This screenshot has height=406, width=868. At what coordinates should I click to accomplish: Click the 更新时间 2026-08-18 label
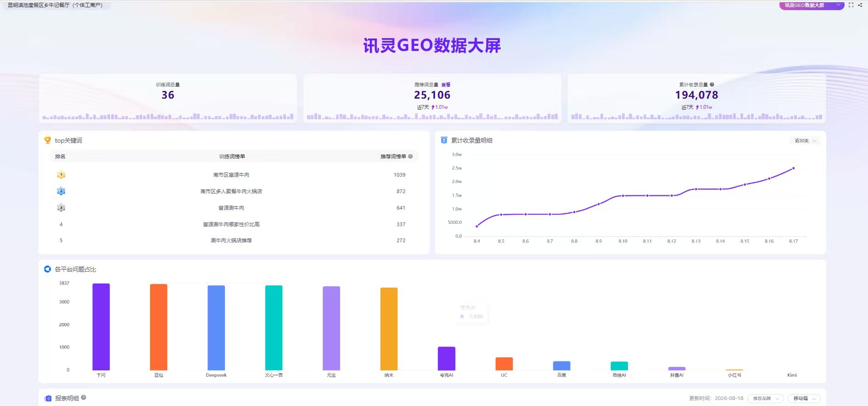pos(716,399)
